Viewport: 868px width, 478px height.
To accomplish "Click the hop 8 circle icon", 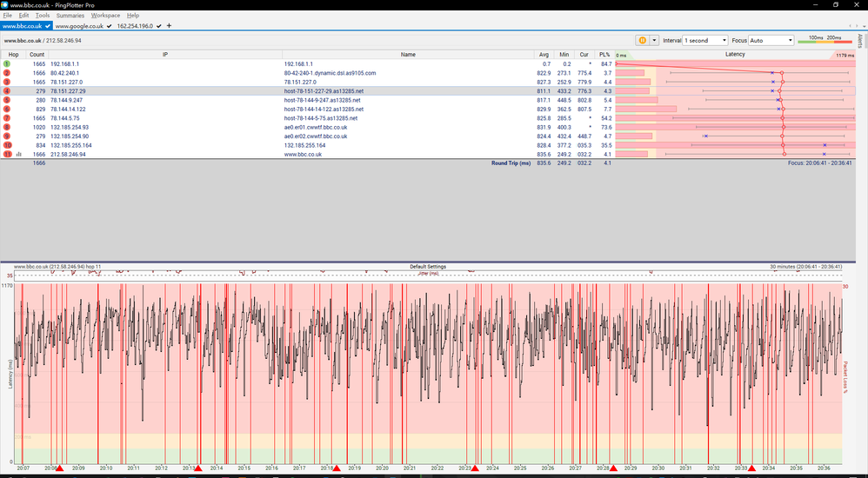I will pos(7,127).
